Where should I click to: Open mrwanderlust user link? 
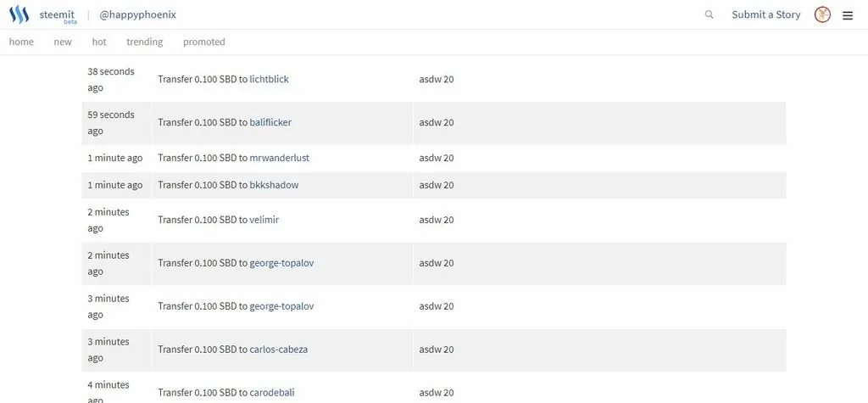coord(280,158)
